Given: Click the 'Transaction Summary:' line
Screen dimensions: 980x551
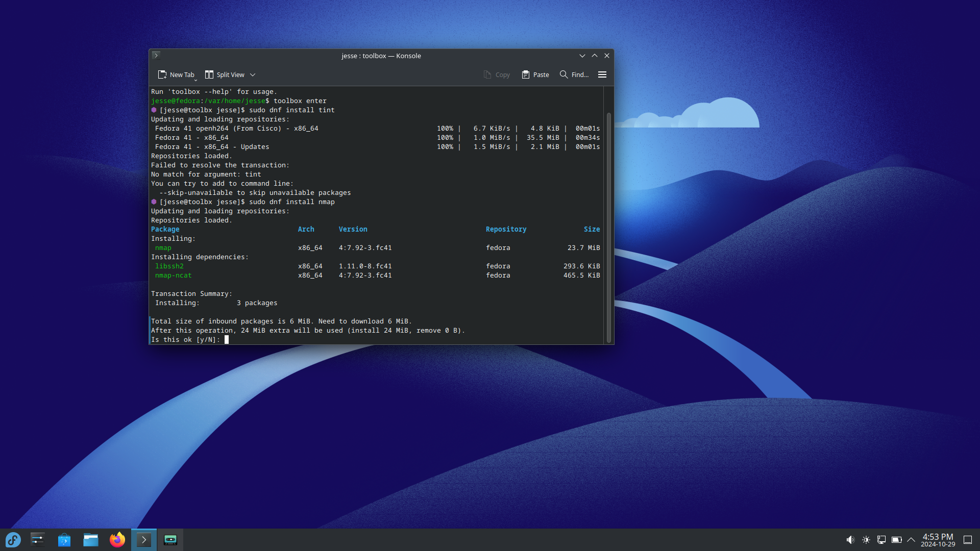Looking at the screenshot, I should (x=192, y=294).
